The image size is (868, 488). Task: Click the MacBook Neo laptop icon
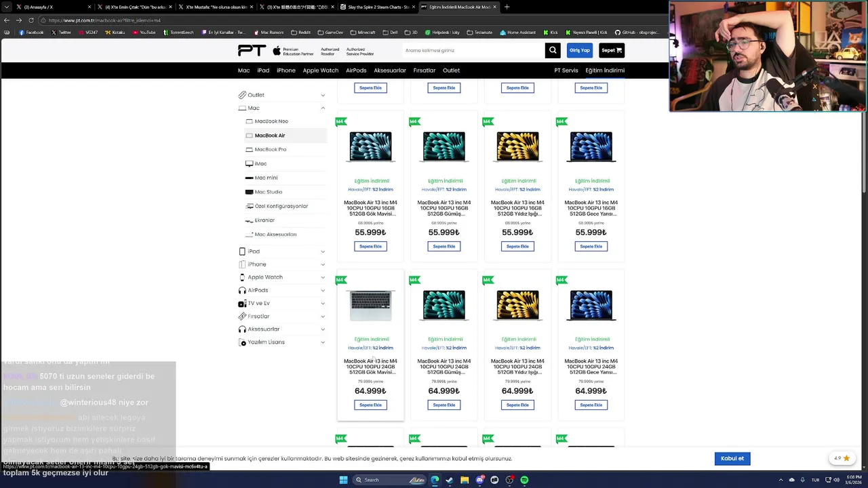(x=249, y=121)
